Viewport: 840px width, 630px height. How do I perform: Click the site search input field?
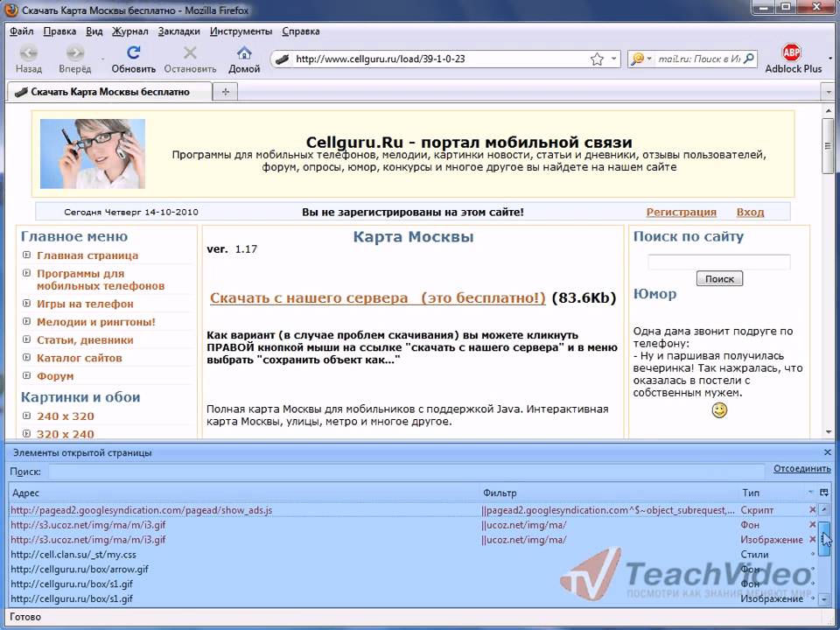(x=719, y=262)
